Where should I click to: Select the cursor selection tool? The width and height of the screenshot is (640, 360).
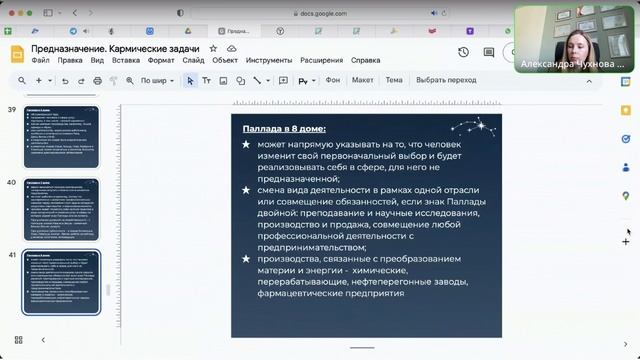click(190, 81)
